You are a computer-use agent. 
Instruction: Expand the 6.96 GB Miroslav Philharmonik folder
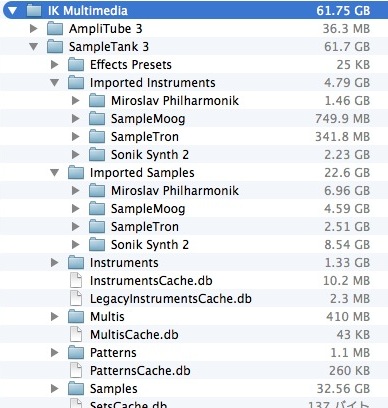[76, 191]
